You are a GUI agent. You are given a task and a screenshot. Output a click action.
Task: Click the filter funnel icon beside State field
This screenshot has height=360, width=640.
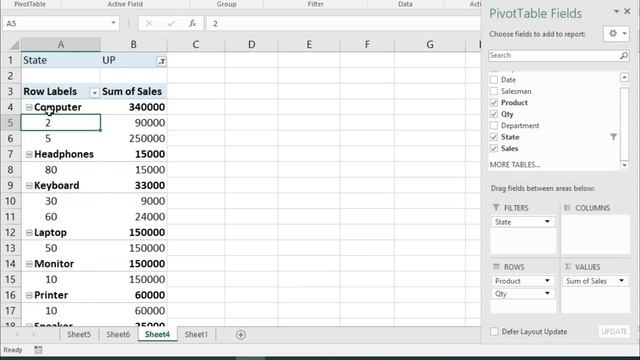coord(613,137)
